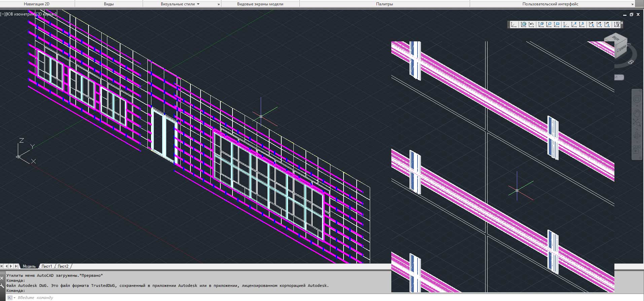Rotate UCS around the Y axis
Image resolution: width=644 pixels, height=301 pixels.
(x=599, y=25)
